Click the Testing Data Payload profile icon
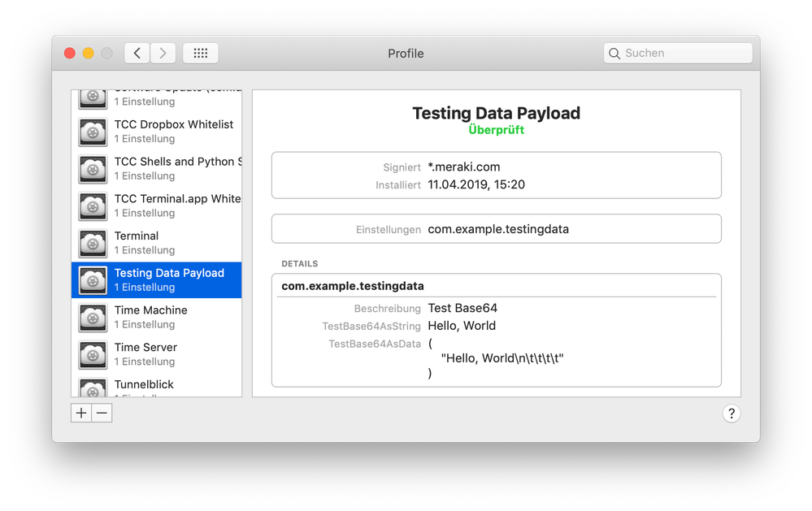 click(93, 280)
